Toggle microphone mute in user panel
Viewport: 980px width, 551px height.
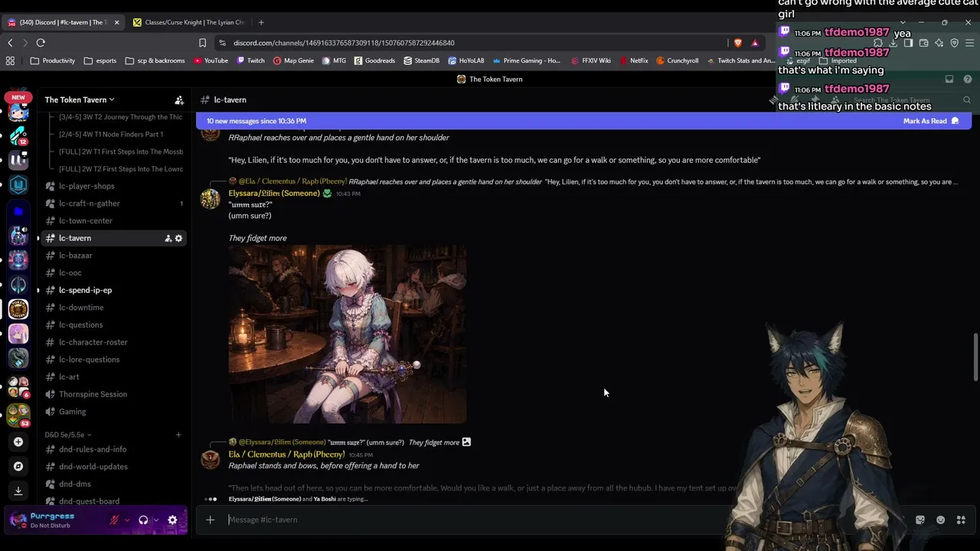pyautogui.click(x=114, y=520)
